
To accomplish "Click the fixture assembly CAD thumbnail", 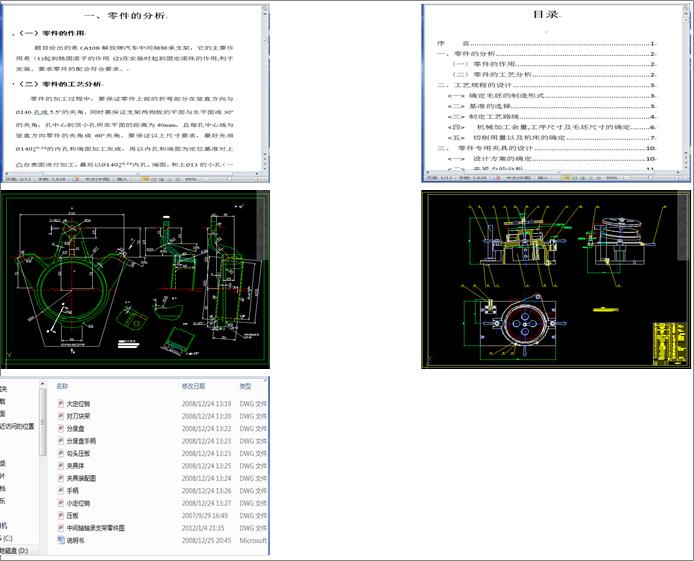I will (556, 279).
